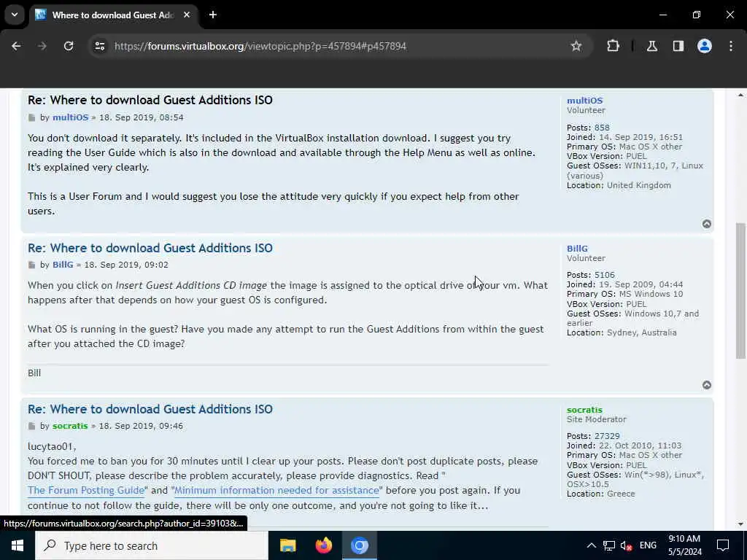Open the notification center icon
The width and height of the screenshot is (747, 560).
[x=723, y=545]
